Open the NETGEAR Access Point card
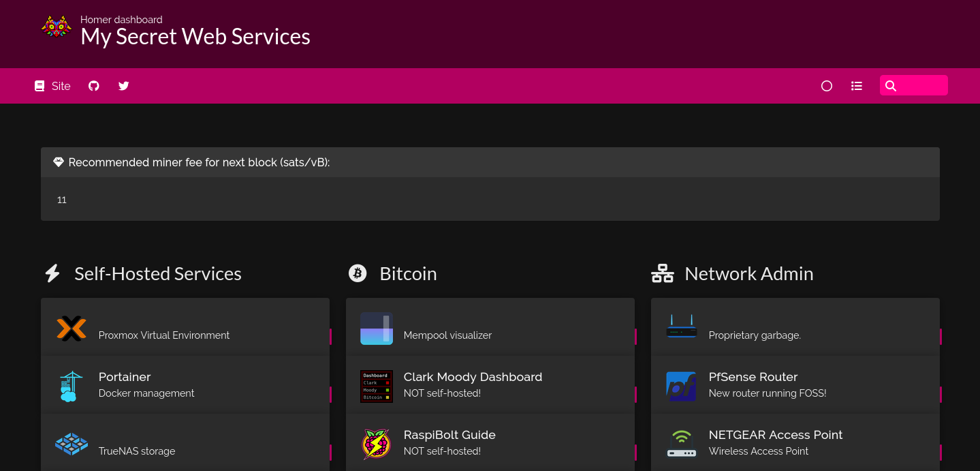Screen dimensions: 980x471 [x=795, y=442]
